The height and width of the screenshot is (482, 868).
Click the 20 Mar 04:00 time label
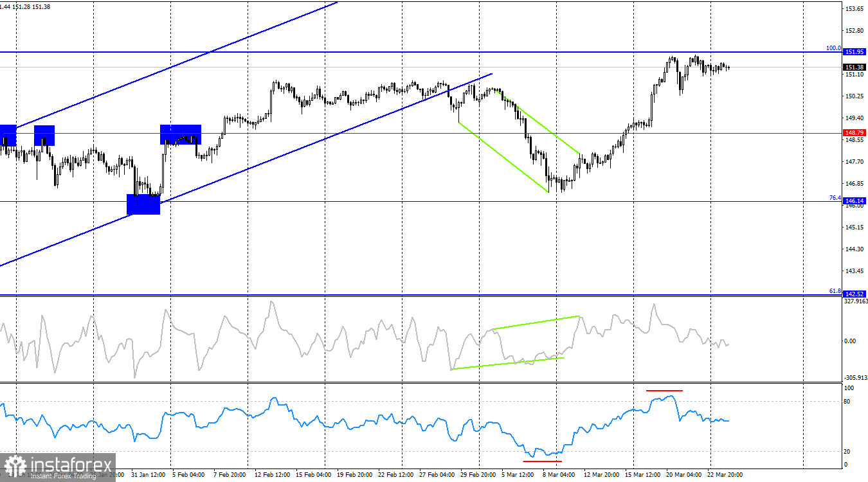click(683, 476)
